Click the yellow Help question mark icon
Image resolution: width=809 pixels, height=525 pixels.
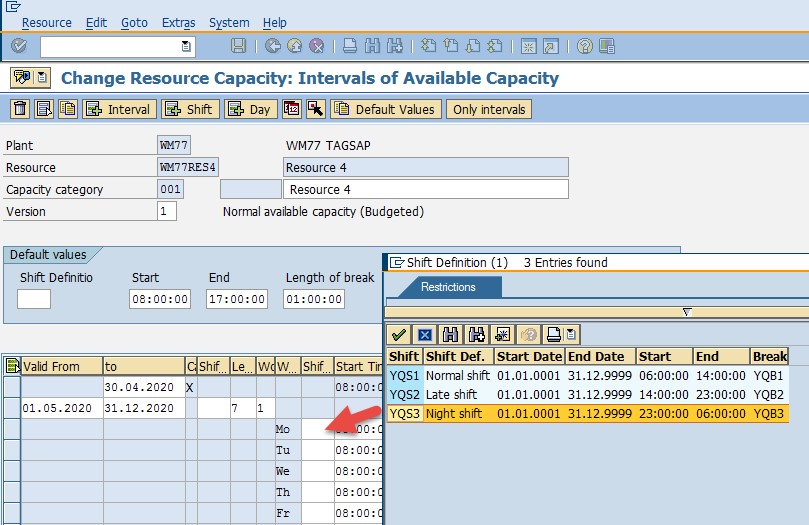pyautogui.click(x=585, y=46)
